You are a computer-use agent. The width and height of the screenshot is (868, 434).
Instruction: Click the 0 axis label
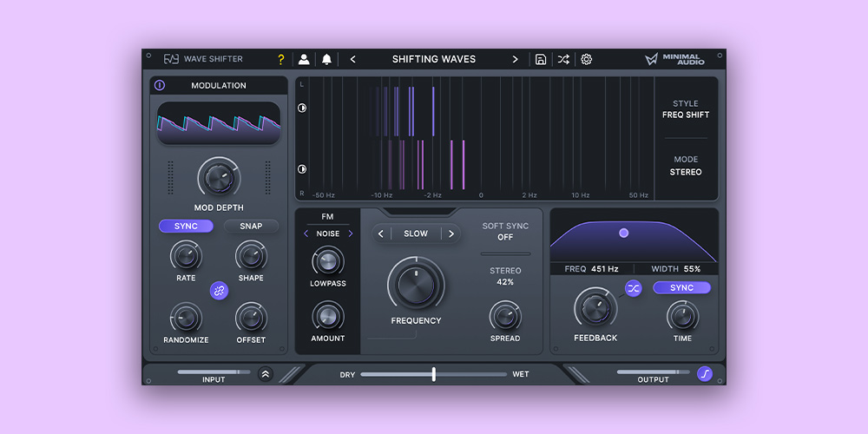coord(481,195)
